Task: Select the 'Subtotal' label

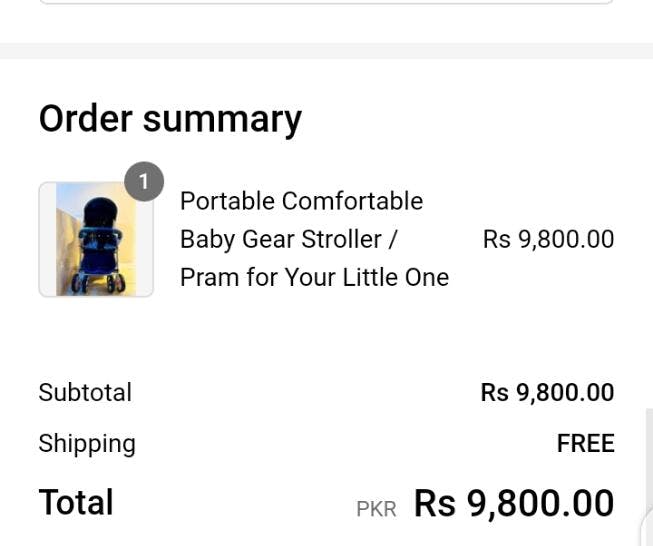Action: tap(85, 392)
